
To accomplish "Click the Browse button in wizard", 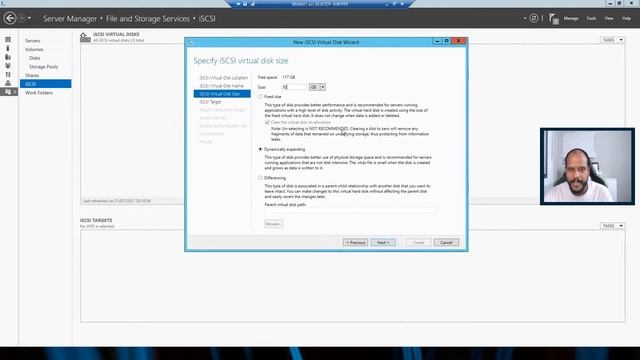I will click(x=273, y=224).
